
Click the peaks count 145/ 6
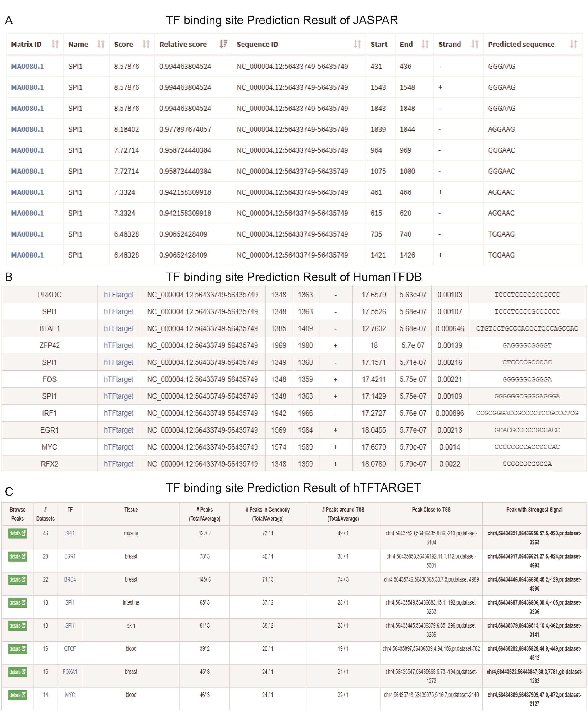point(205,579)
